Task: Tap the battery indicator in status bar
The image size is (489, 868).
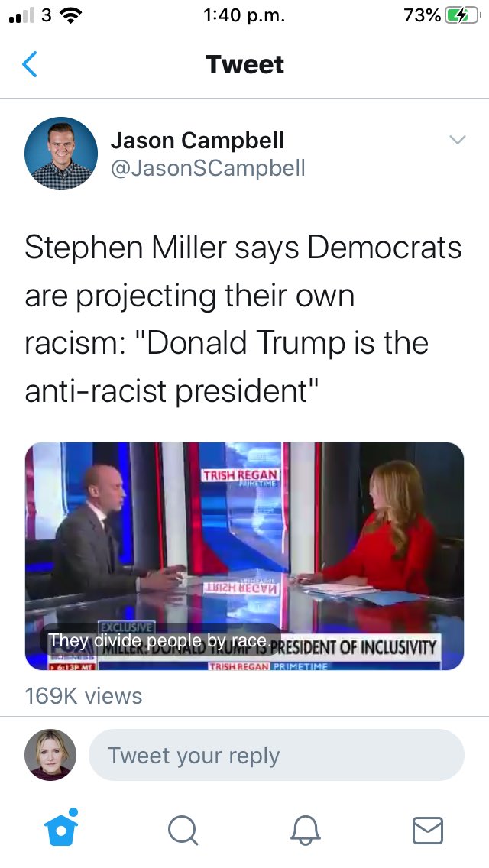Action: [463, 16]
